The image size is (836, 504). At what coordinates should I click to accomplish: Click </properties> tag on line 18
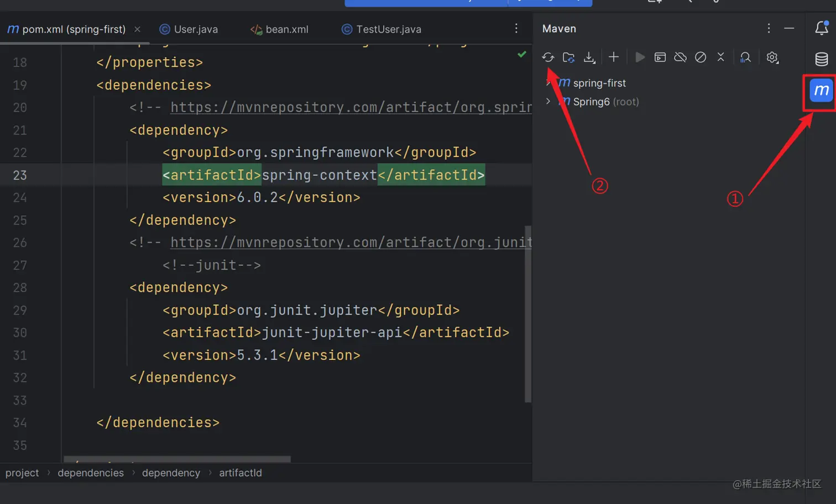click(x=150, y=62)
